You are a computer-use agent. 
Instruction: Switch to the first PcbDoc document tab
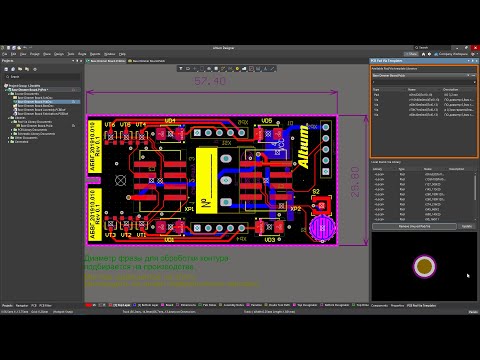click(x=106, y=61)
